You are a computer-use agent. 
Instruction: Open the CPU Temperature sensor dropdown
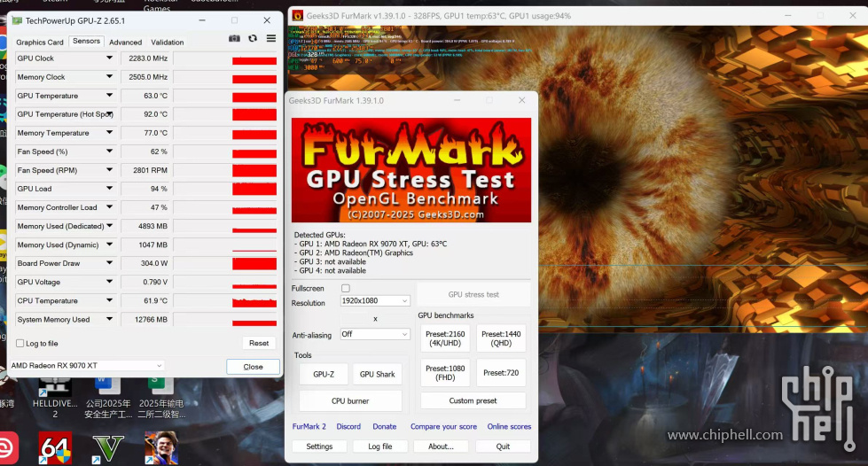click(x=109, y=300)
